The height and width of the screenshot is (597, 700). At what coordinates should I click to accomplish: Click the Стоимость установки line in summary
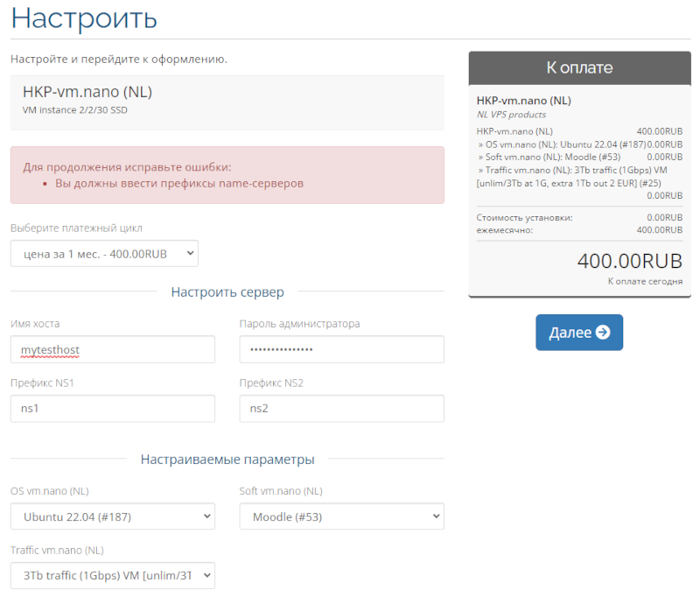pos(524,218)
